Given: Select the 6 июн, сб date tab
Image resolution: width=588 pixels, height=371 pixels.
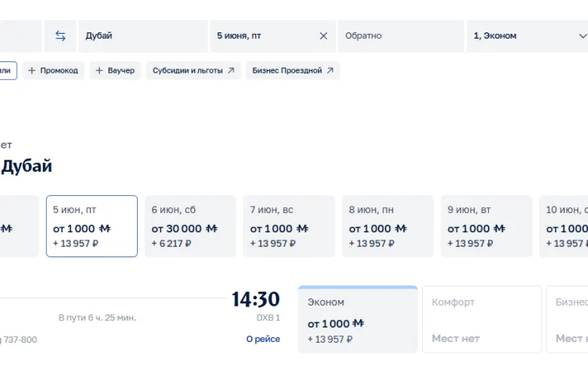Looking at the screenshot, I should pos(191,226).
